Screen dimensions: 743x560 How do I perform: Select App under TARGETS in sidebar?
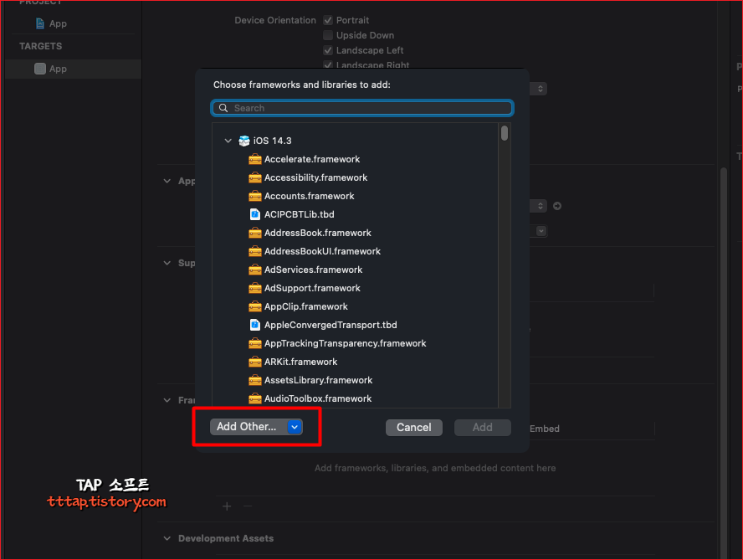73,69
